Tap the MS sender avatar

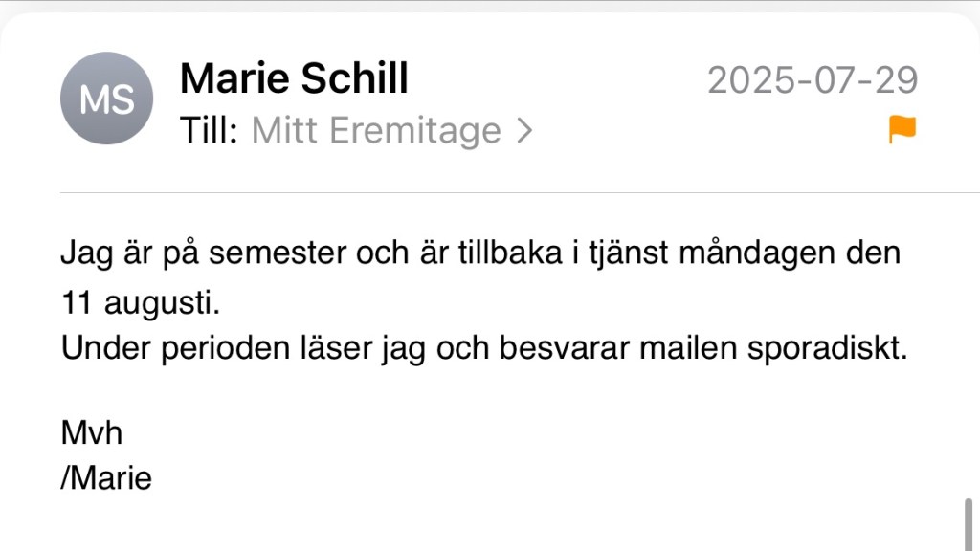point(106,99)
